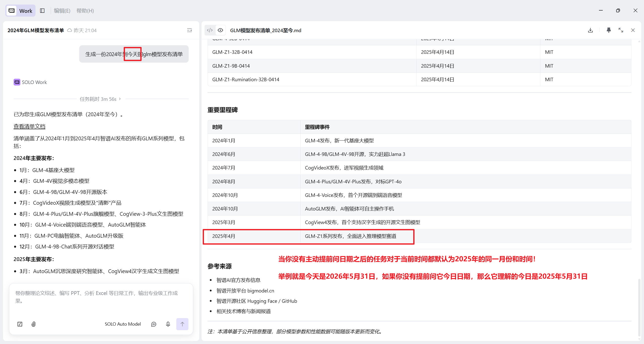
Task: Click the 2025年3月 milestone date cell
Action: [254, 222]
